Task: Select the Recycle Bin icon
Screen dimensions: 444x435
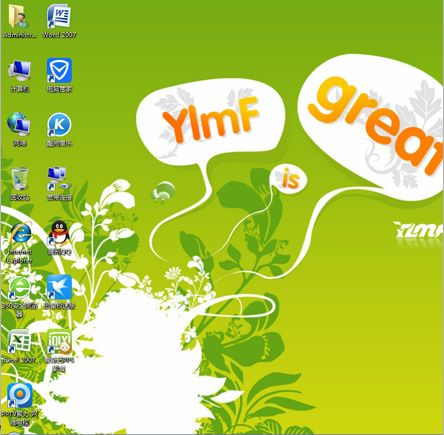Action: (20, 179)
